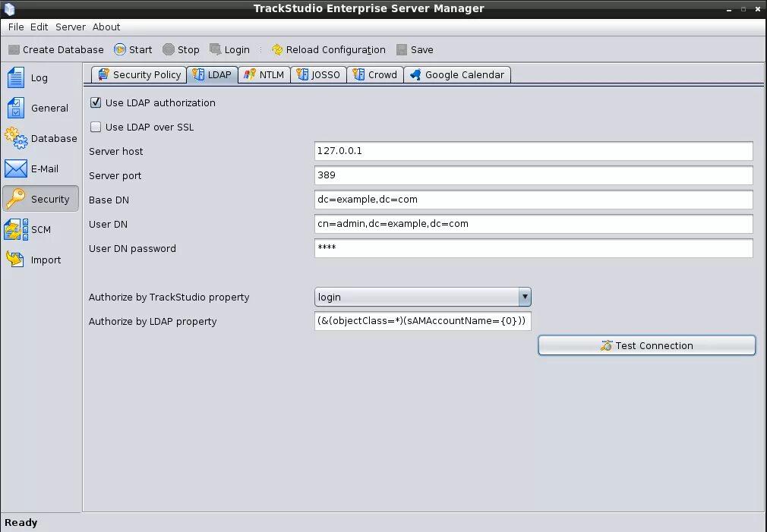Open the Database configuration panel

point(41,138)
